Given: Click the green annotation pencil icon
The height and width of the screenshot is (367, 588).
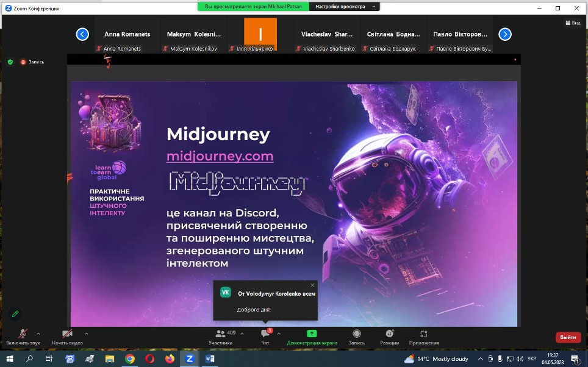Looking at the screenshot, I should (x=15, y=314).
